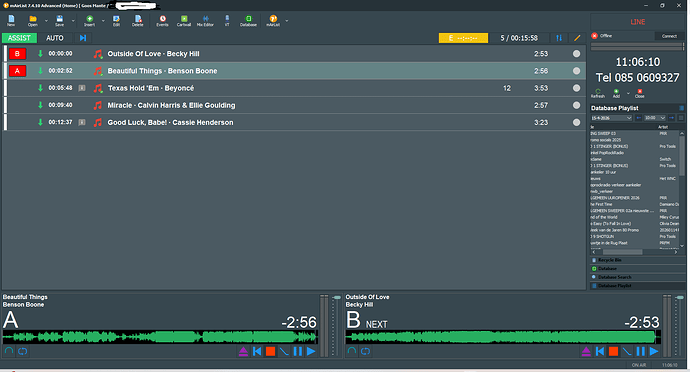The height and width of the screenshot is (372, 690).
Task: Stop player B with red square
Action: click(613, 351)
